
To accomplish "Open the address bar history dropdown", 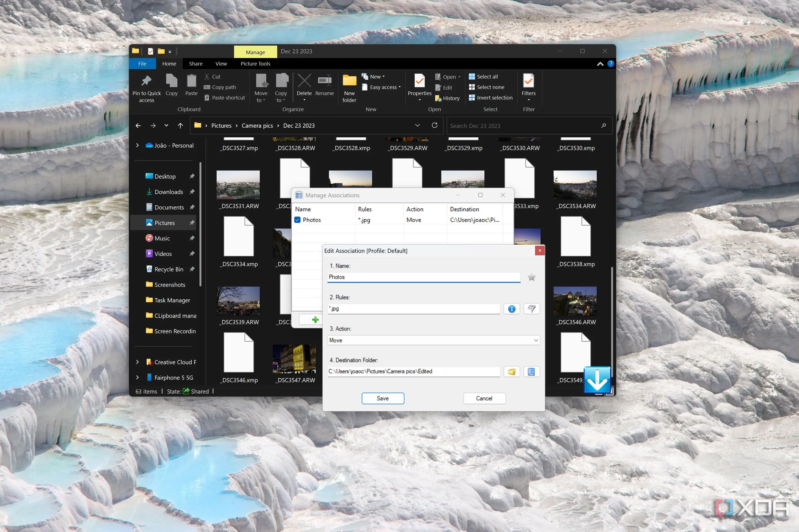I will (x=417, y=125).
